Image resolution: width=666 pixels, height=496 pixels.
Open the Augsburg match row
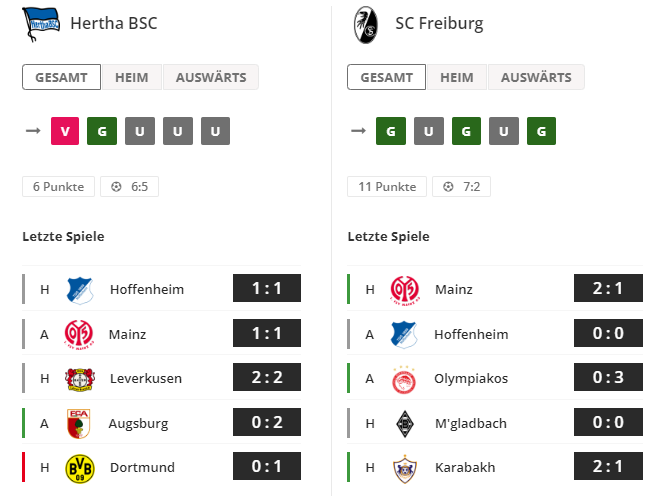tap(161, 423)
